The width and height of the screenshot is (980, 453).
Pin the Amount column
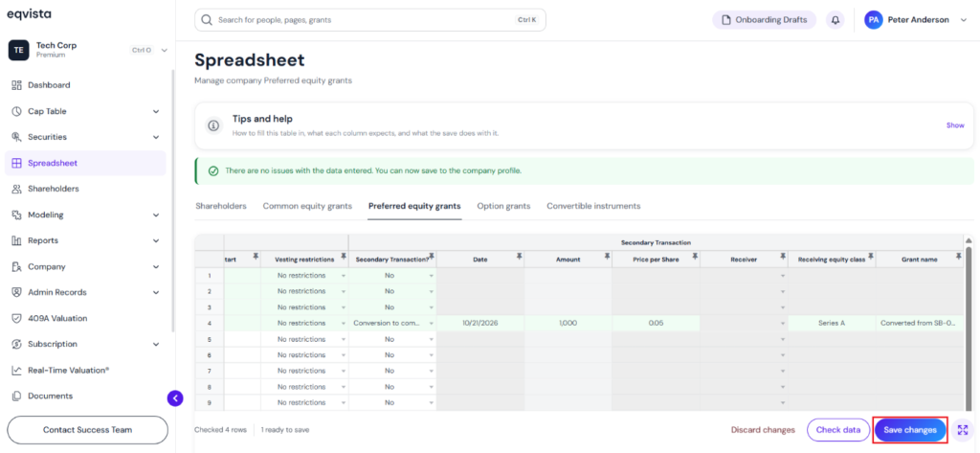click(607, 257)
